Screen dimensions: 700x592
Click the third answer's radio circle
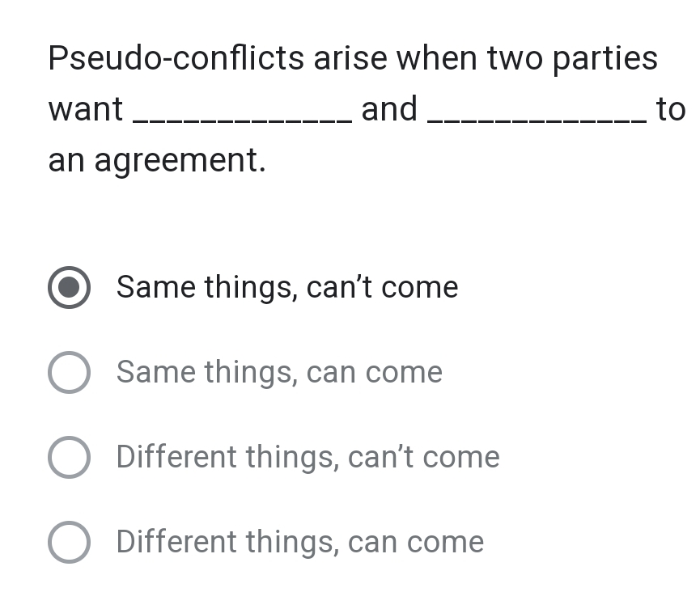[69, 457]
